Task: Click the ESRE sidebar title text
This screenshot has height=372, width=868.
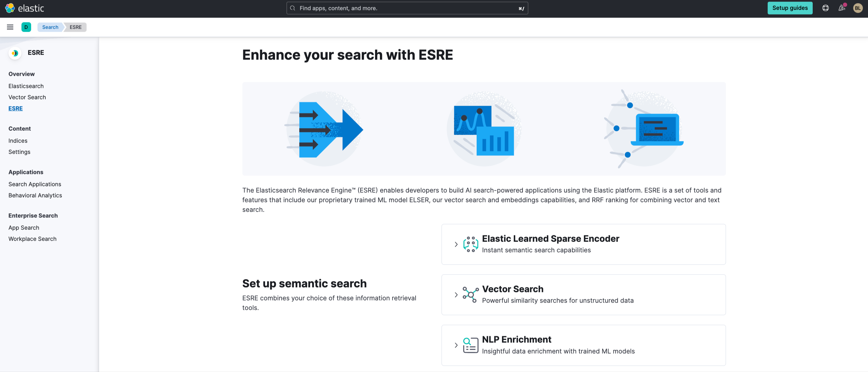Action: pos(36,53)
